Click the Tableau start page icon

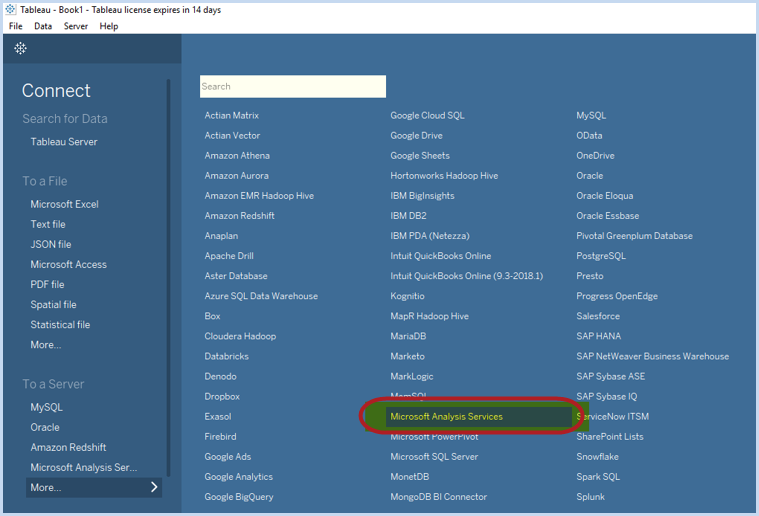[x=20, y=48]
